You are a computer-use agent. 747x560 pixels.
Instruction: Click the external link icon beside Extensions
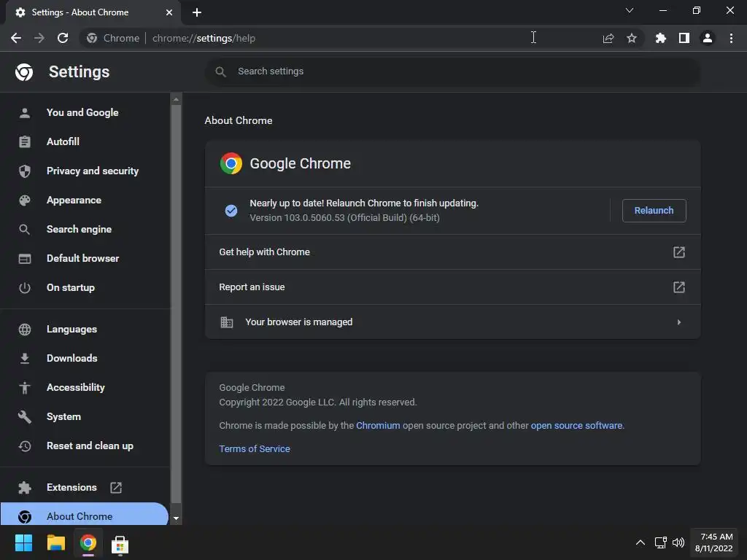pos(116,487)
